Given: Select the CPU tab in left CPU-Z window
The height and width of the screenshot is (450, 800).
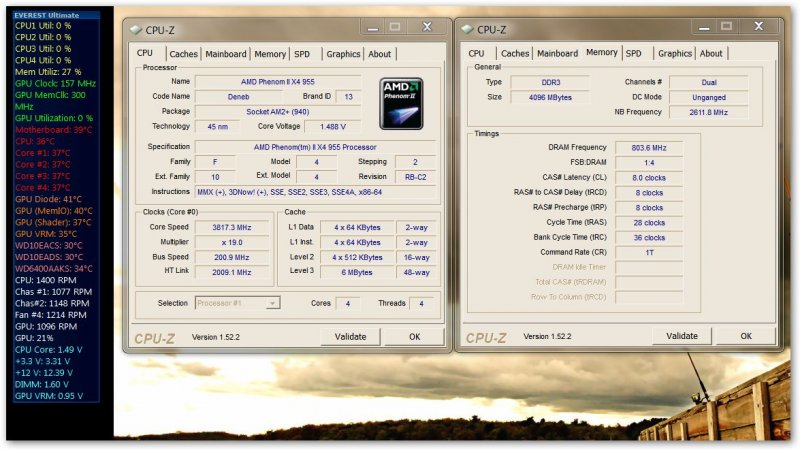Looking at the screenshot, I should (x=145, y=53).
